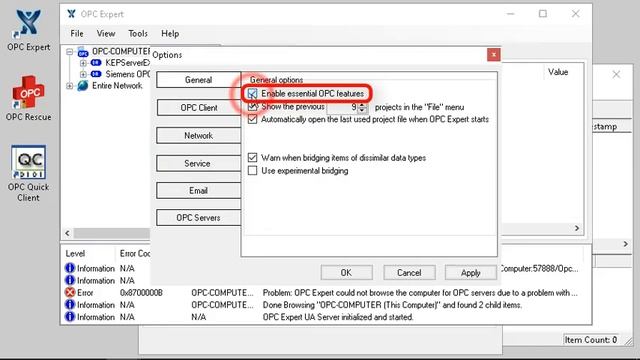This screenshot has width=640, height=360.
Task: Click Apply in Options dialog
Action: 471,273
